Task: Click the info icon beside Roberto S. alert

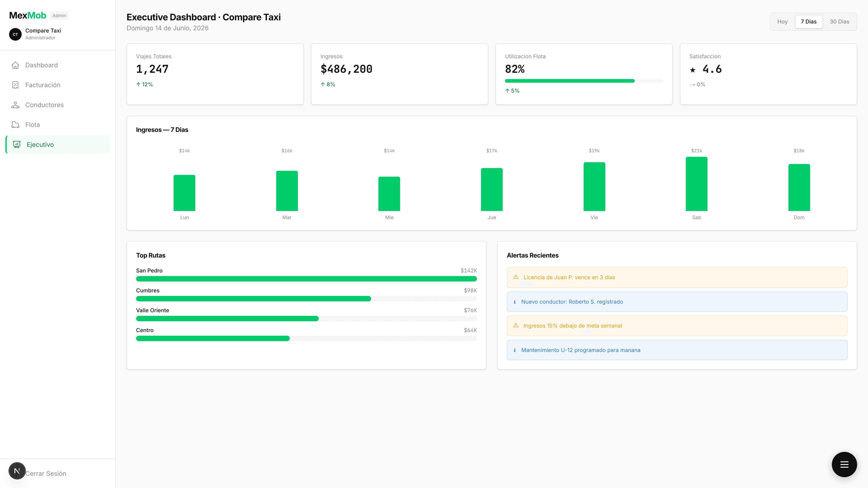Action: (514, 301)
